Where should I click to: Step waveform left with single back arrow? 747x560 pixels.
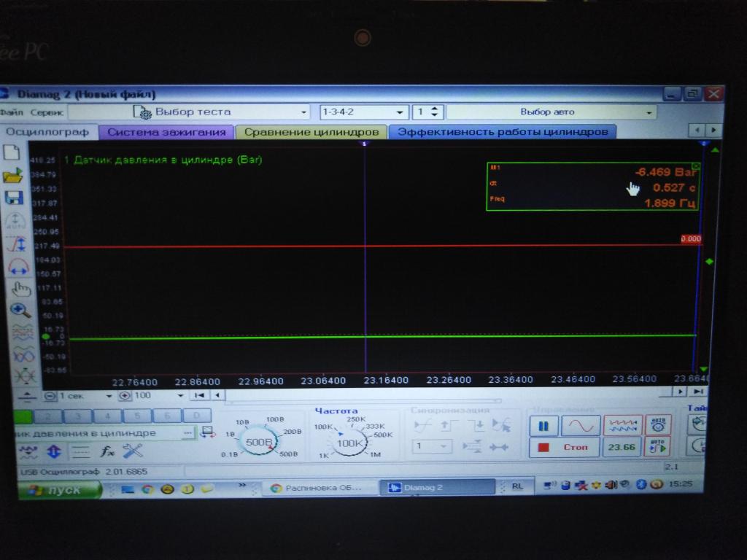tap(217, 395)
